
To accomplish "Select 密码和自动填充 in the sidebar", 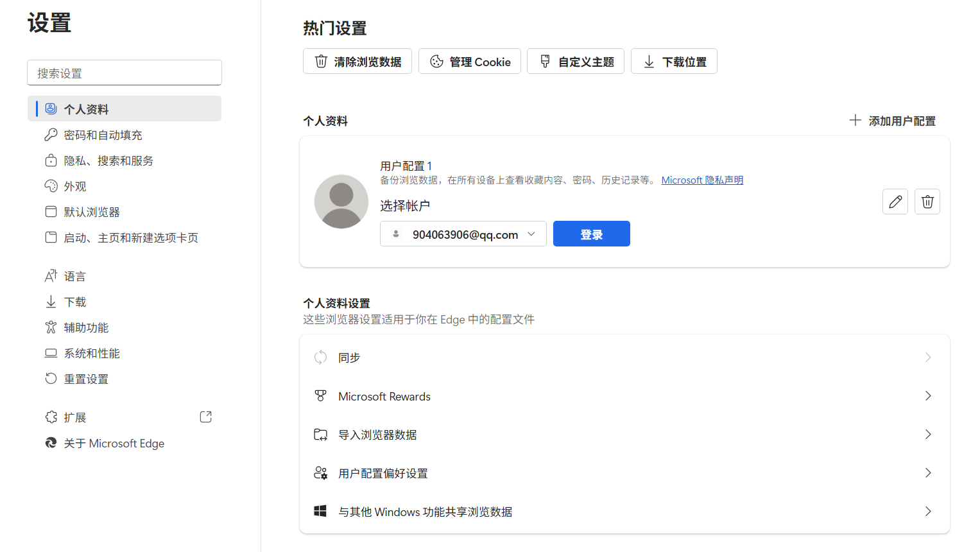I will (103, 135).
